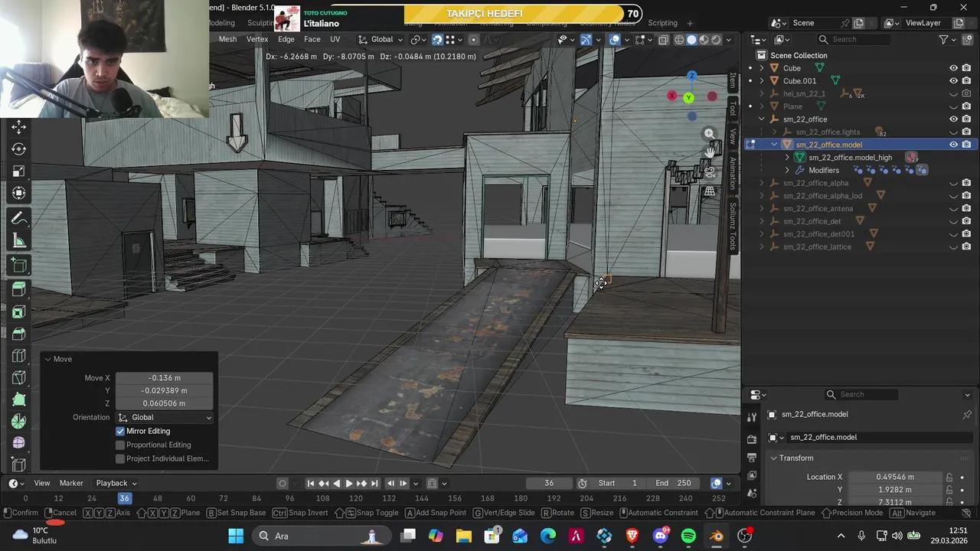
Task: Switch to rendered viewport shading
Action: click(716, 40)
